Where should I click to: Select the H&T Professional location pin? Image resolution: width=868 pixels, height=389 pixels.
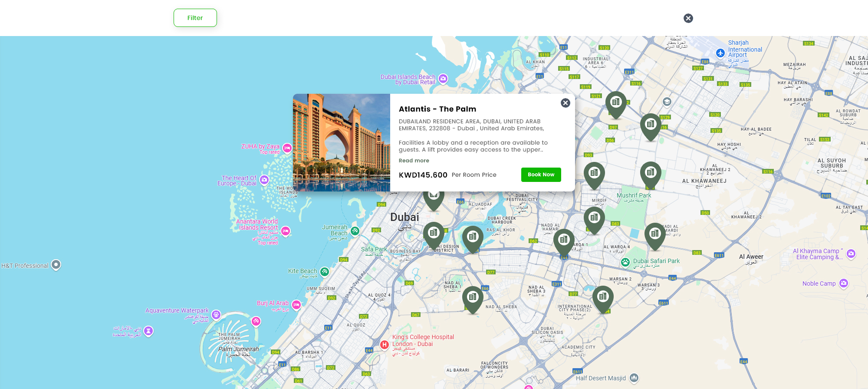tap(56, 264)
